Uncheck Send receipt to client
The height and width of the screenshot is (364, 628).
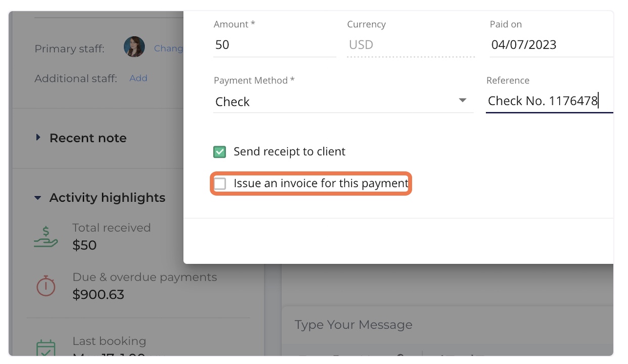[x=220, y=152]
